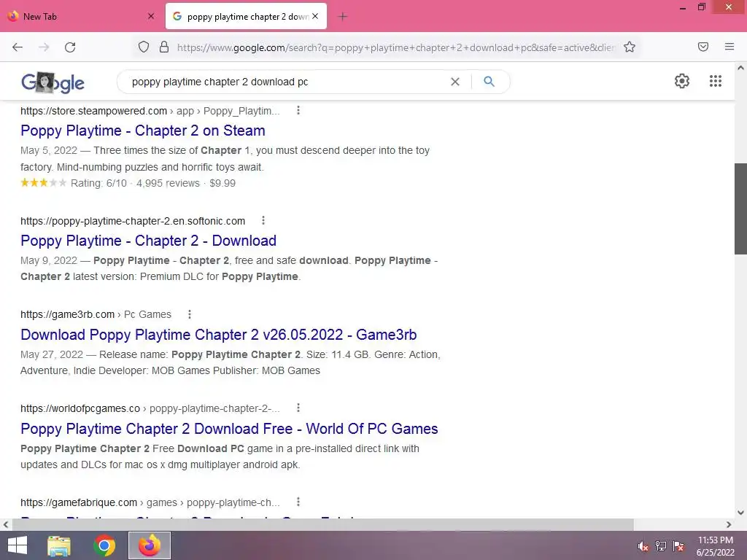Switch to the New Tab tab

click(81, 16)
